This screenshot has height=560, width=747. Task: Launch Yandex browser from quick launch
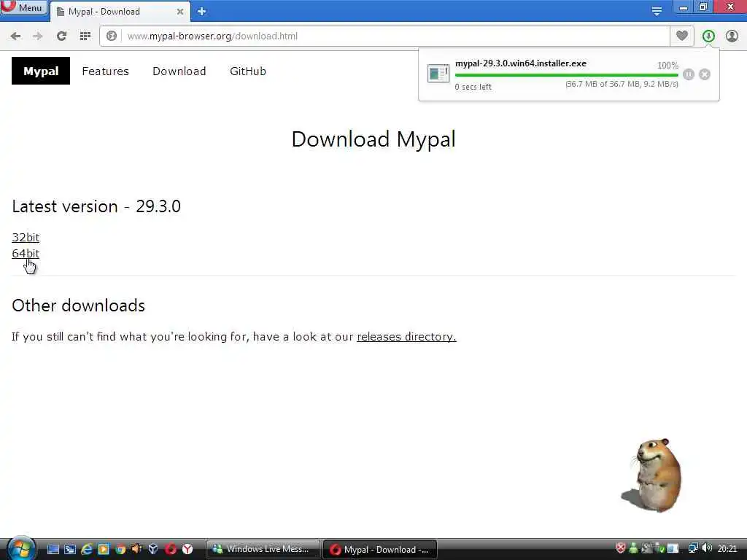click(x=187, y=550)
